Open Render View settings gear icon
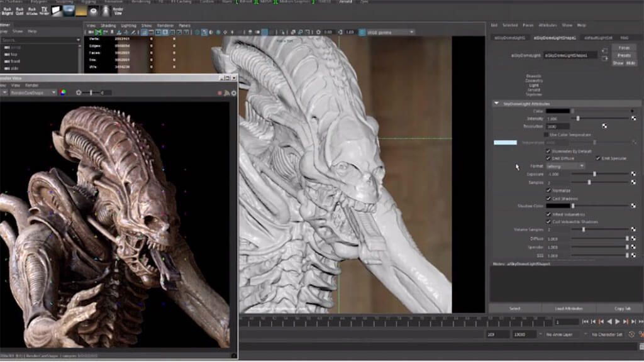Screen dimensions: 644x362 pyautogui.click(x=234, y=93)
